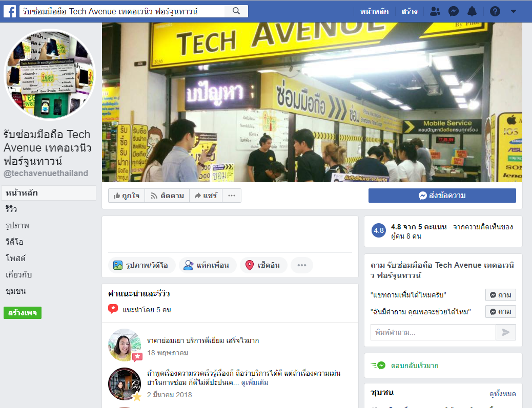
Task: Click the แนะนำโดย 5 คน text
Action: 147,310
